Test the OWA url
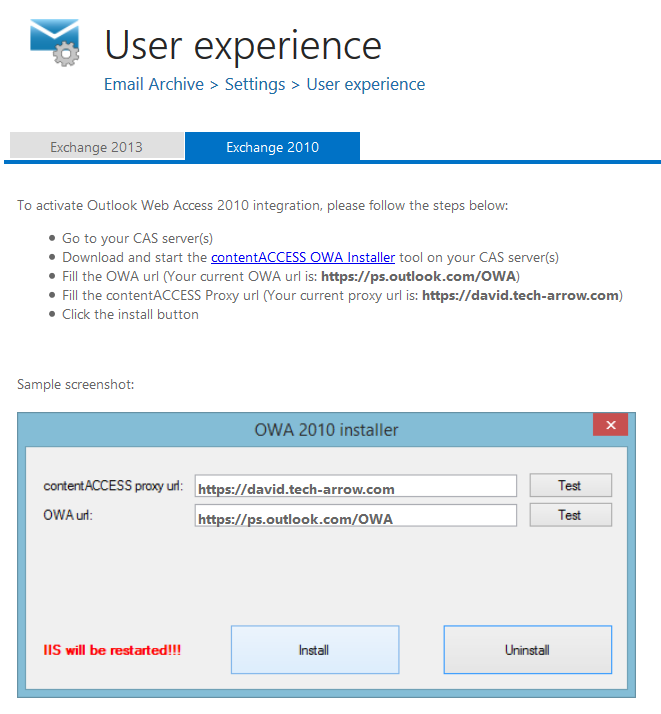 (x=570, y=515)
